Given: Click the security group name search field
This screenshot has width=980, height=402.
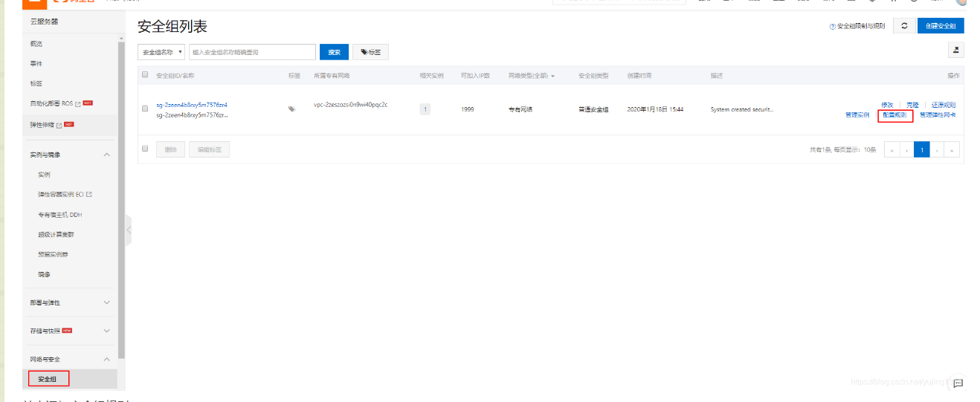Looking at the screenshot, I should [x=252, y=52].
